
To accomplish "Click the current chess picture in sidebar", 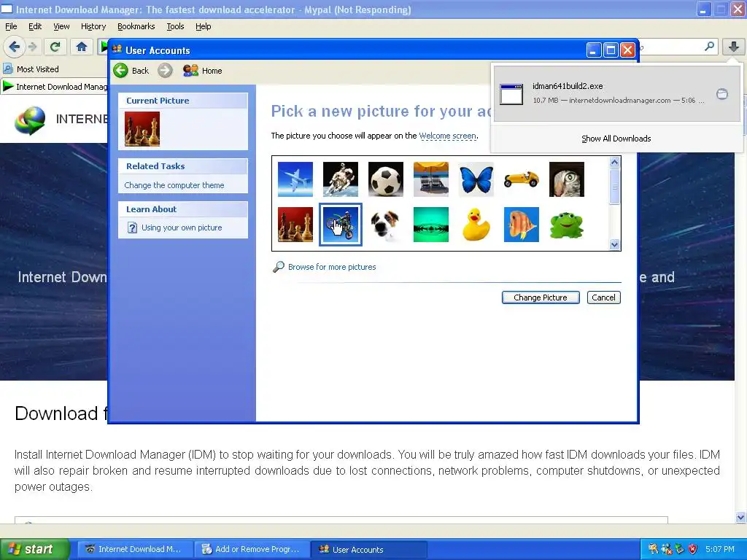I will (142, 128).
